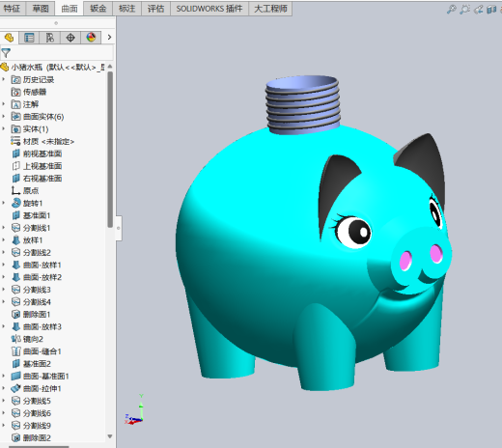502x448 pixels.
Task: Click the previous view icon in top-right toolbar
Action: pyautogui.click(x=479, y=10)
